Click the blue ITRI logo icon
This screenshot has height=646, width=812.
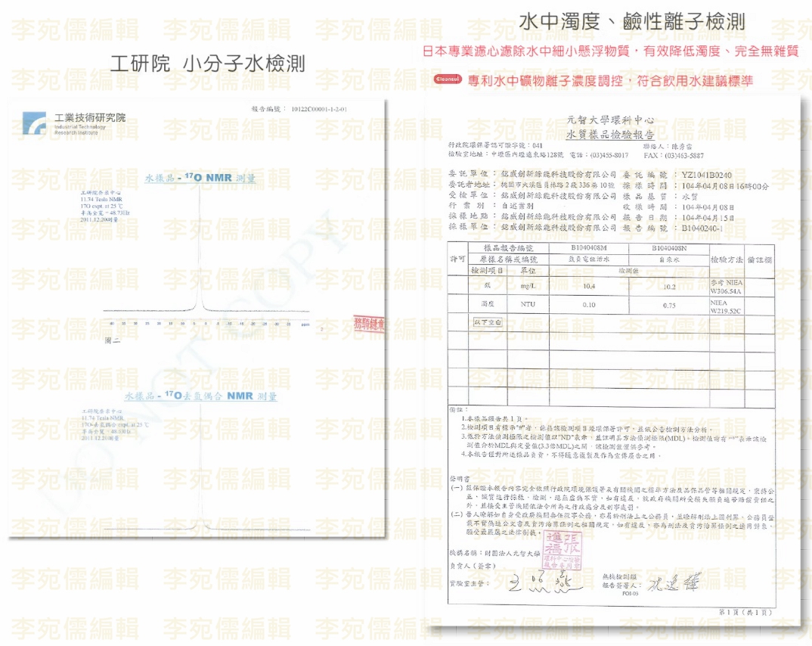(x=34, y=123)
